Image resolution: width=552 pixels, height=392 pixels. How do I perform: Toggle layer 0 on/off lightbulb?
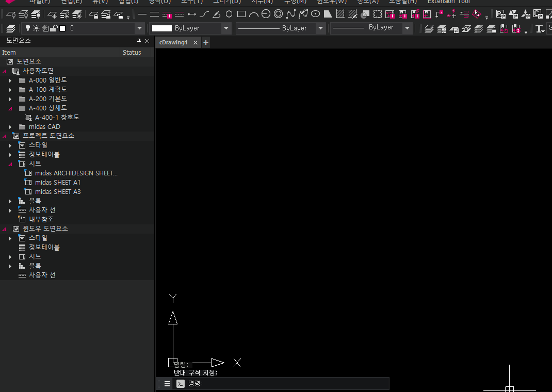28,28
